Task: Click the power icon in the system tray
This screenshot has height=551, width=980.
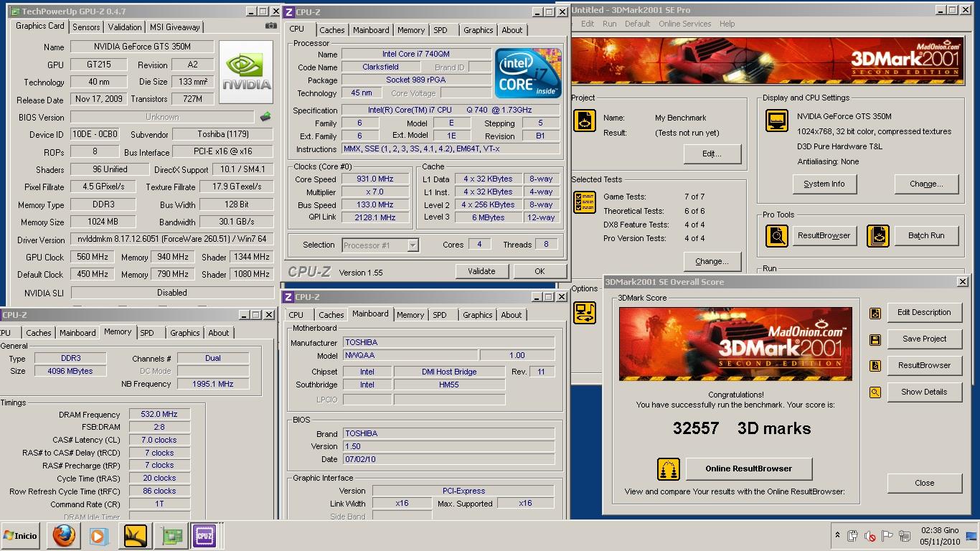Action: click(852, 536)
